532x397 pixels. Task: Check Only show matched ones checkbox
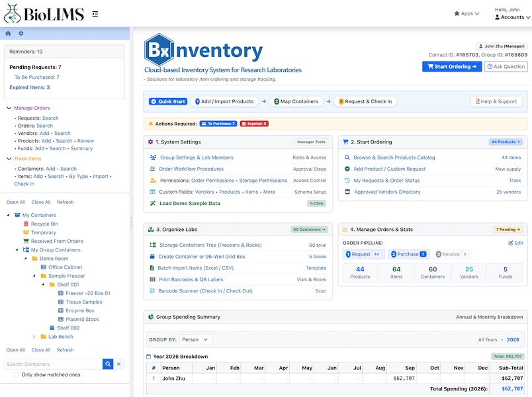(x=17, y=375)
